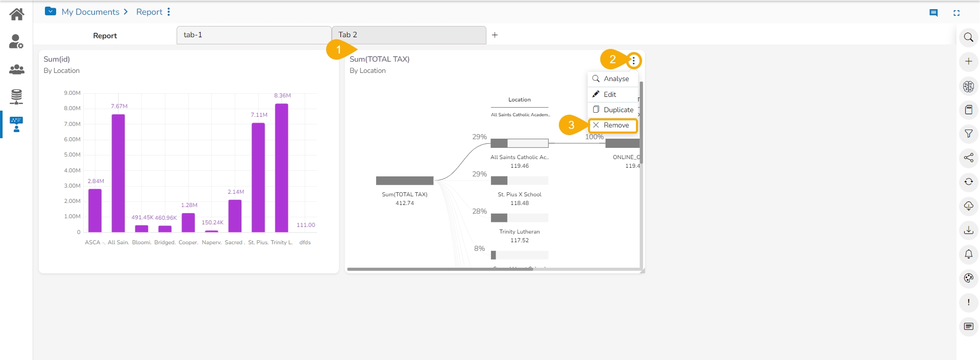Click the horizontal scrollbar under the tax chart
980x360 pixels.
(440, 269)
